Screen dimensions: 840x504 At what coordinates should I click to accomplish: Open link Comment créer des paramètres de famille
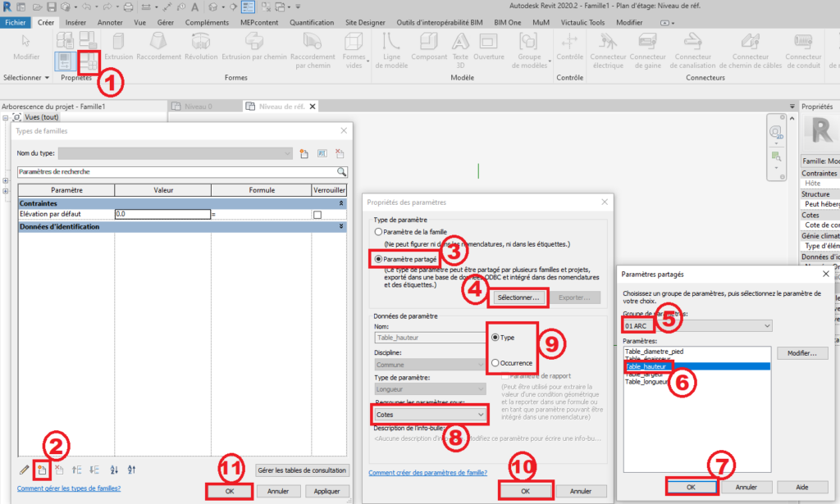click(x=427, y=472)
